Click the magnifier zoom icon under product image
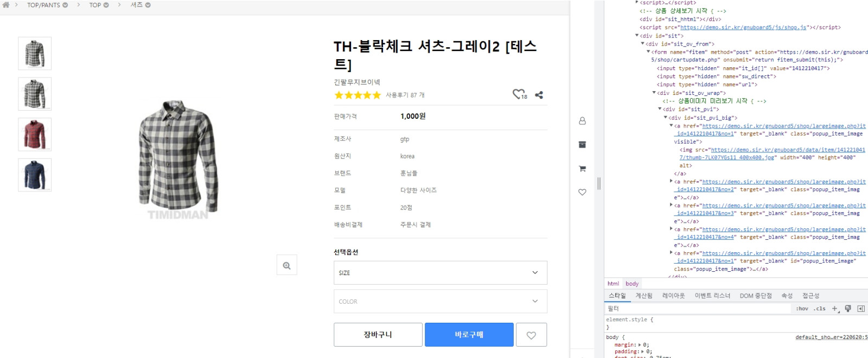The height and width of the screenshot is (358, 868). tap(286, 265)
